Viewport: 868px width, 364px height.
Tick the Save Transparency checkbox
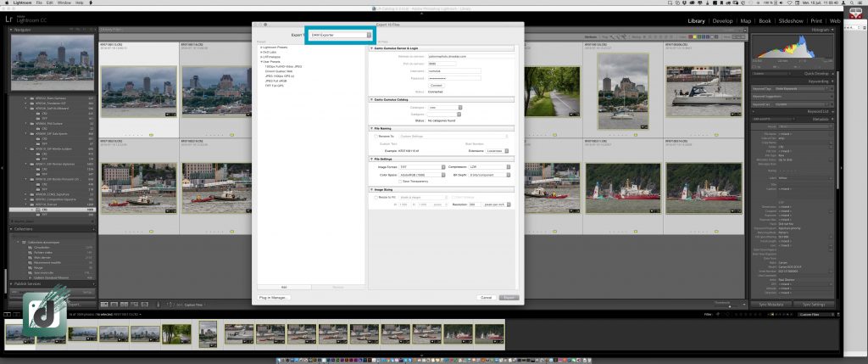coord(400,182)
